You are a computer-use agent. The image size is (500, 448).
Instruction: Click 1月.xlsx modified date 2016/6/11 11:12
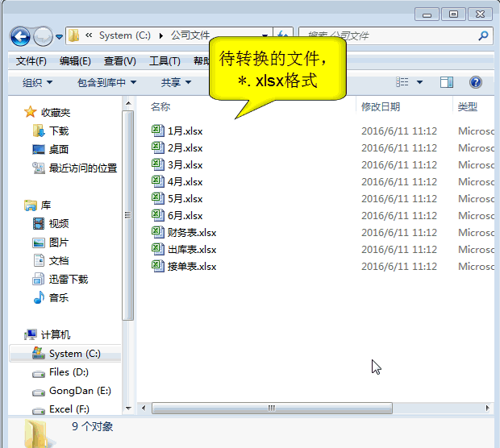pyautogui.click(x=399, y=131)
